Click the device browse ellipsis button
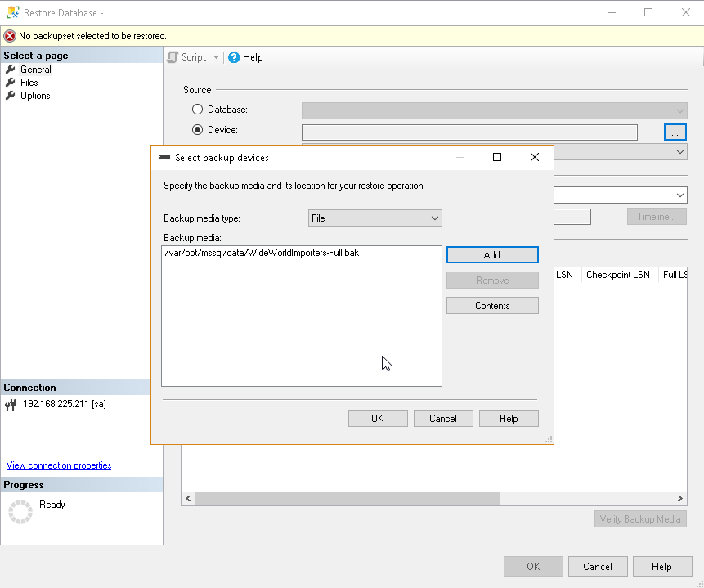 [675, 132]
